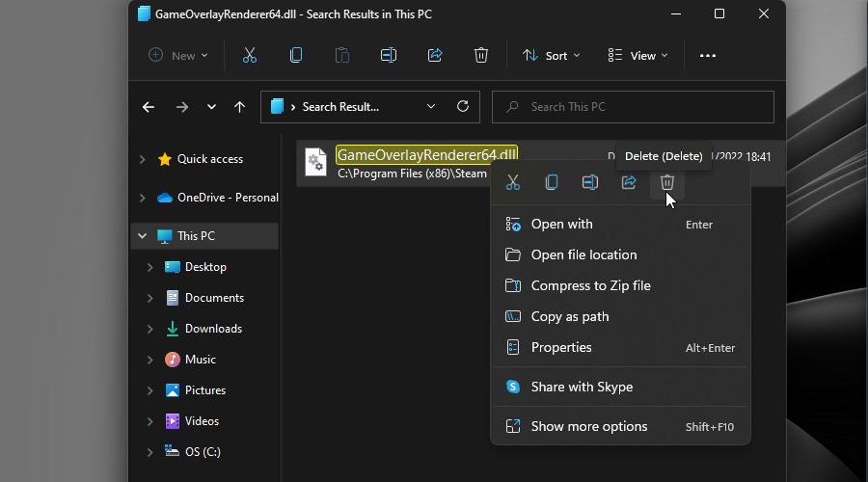Expand the OneDrive - Personal node

coord(143,198)
